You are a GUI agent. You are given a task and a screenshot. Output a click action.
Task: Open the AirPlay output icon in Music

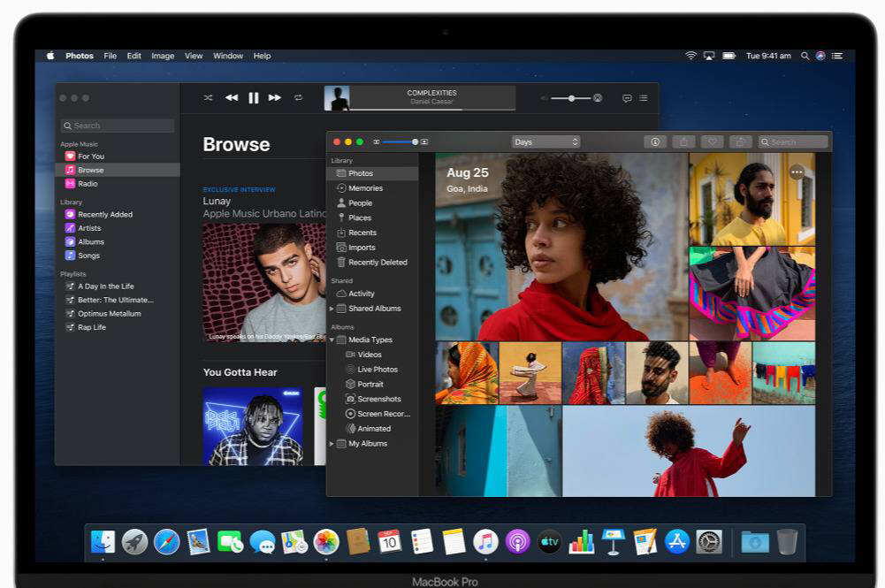click(x=598, y=98)
